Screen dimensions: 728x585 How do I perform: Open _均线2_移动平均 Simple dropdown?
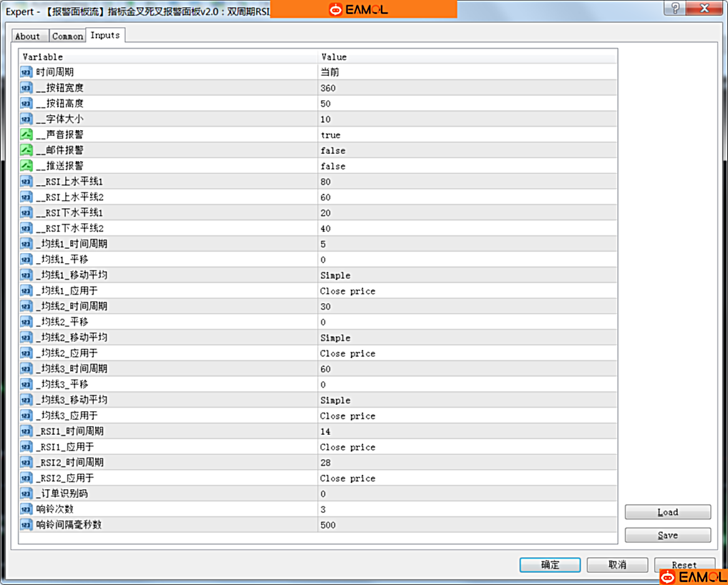tap(467, 338)
